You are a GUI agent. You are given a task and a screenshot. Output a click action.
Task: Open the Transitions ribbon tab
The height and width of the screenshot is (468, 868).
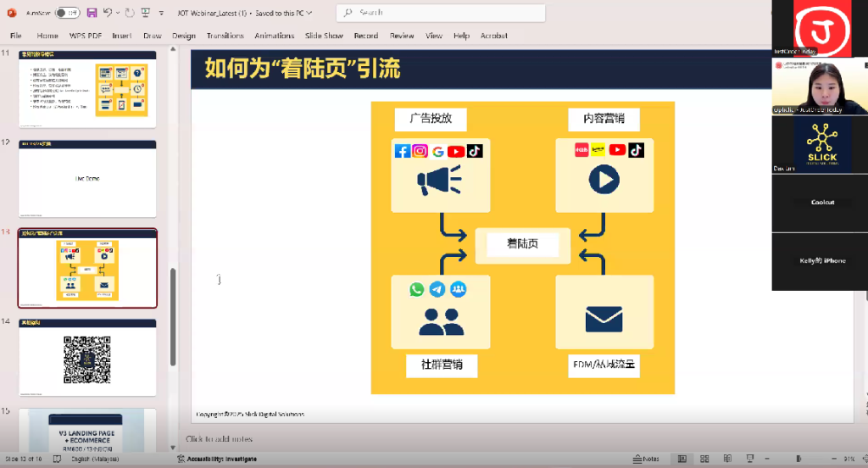225,36
